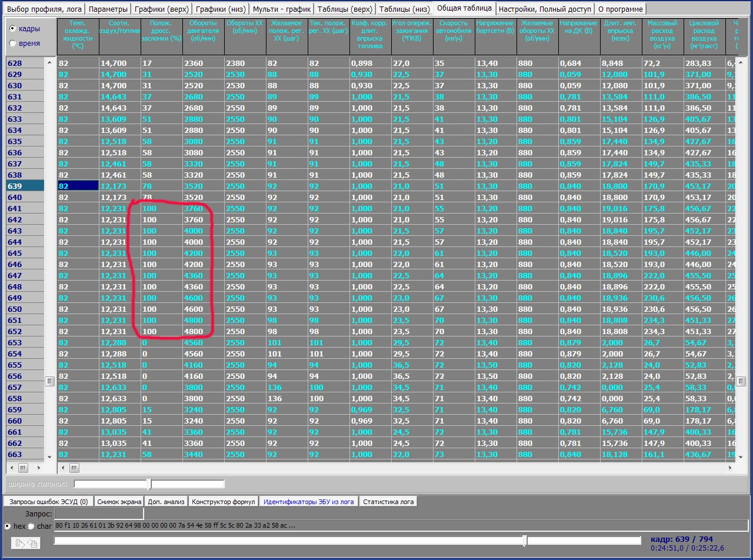
Task: Open the 'Таблицы (верх)' tab
Action: click(x=345, y=9)
